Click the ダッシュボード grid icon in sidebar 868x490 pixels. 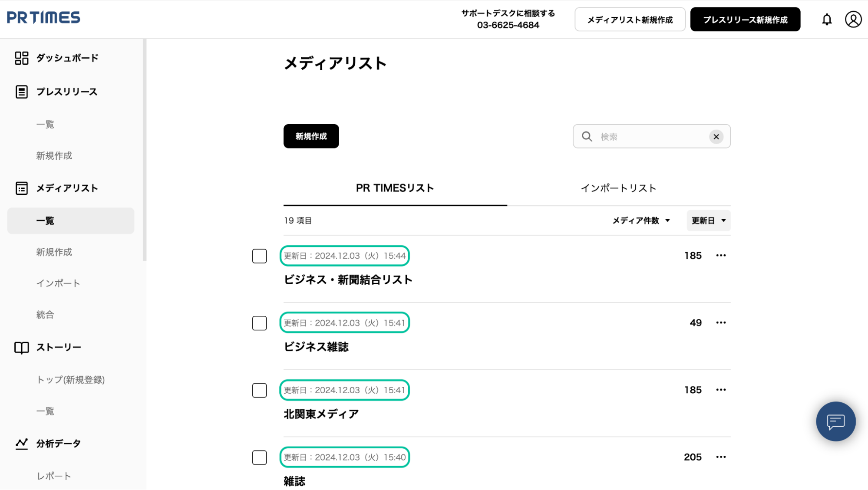21,58
